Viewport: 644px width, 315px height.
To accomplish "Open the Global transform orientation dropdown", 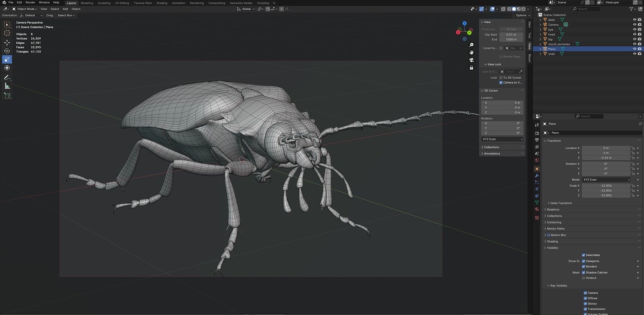I will pyautogui.click(x=246, y=9).
